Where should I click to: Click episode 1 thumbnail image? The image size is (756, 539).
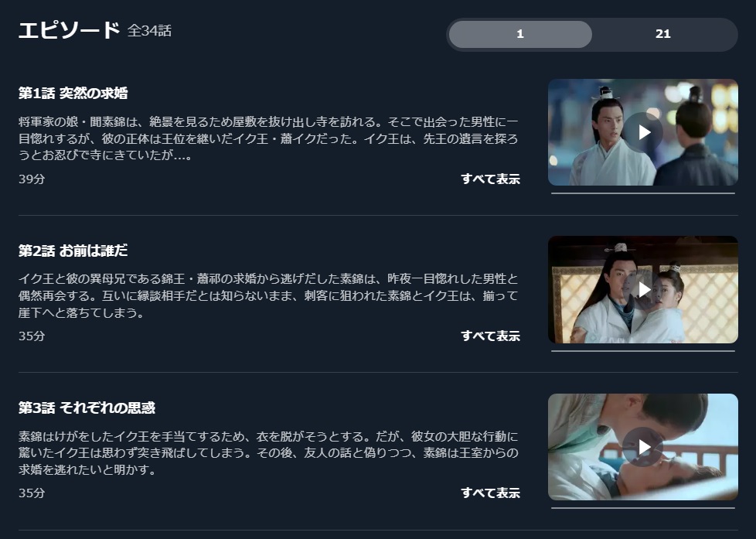point(643,132)
